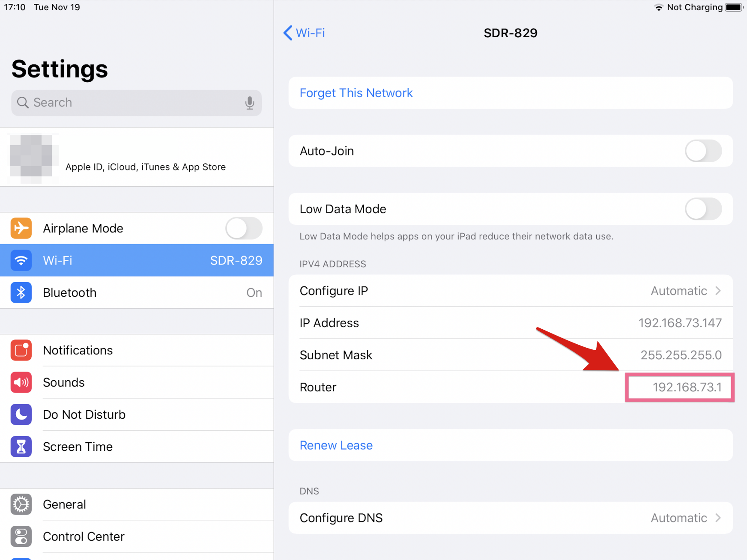
Task: Tap the Bluetooth icon in sidebar
Action: point(21,292)
